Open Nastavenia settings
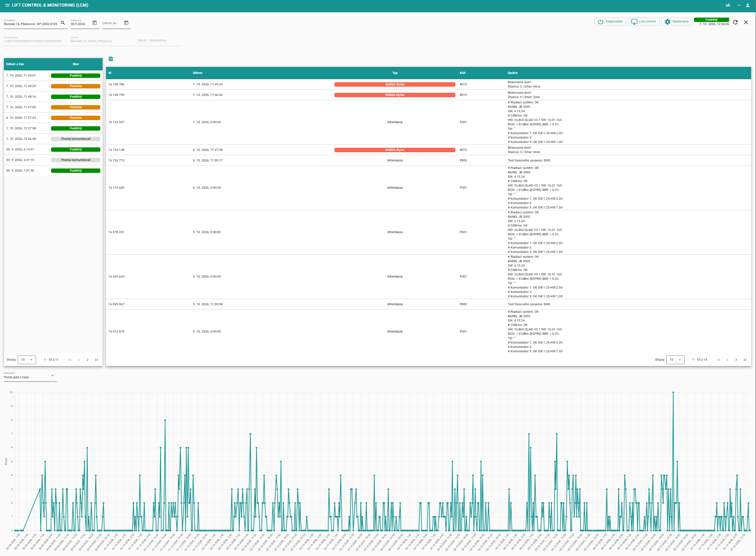Viewport: 756px width, 556px height. [677, 22]
